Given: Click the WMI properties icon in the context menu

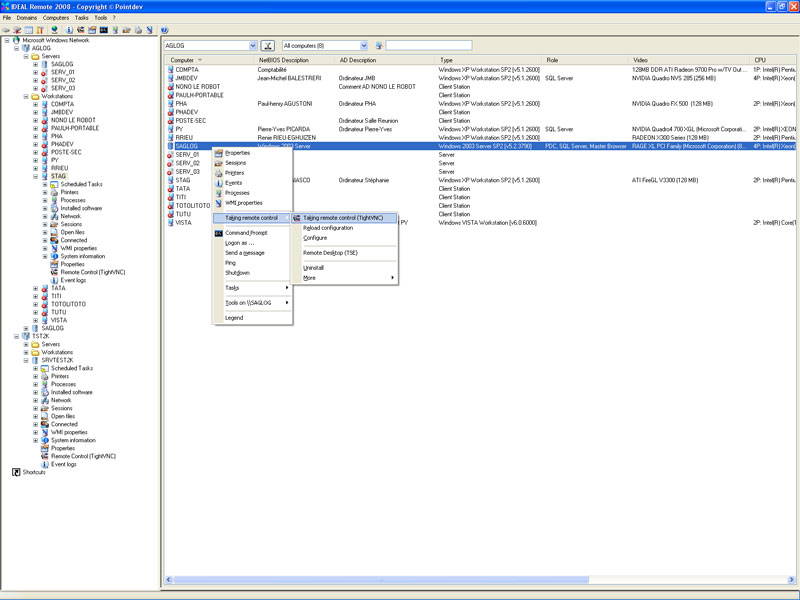Looking at the screenshot, I should point(219,203).
